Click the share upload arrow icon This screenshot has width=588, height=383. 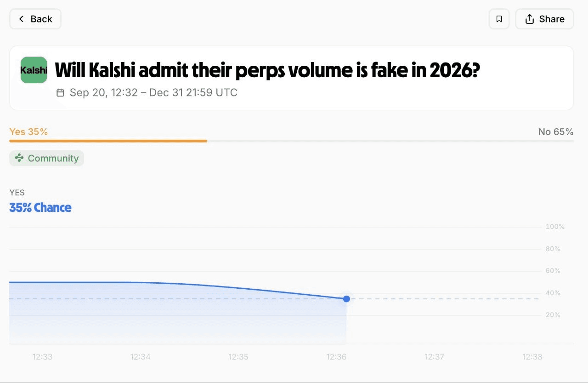coord(530,19)
